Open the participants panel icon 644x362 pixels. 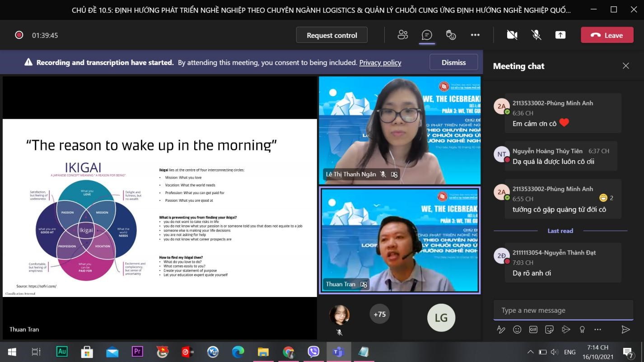click(402, 35)
